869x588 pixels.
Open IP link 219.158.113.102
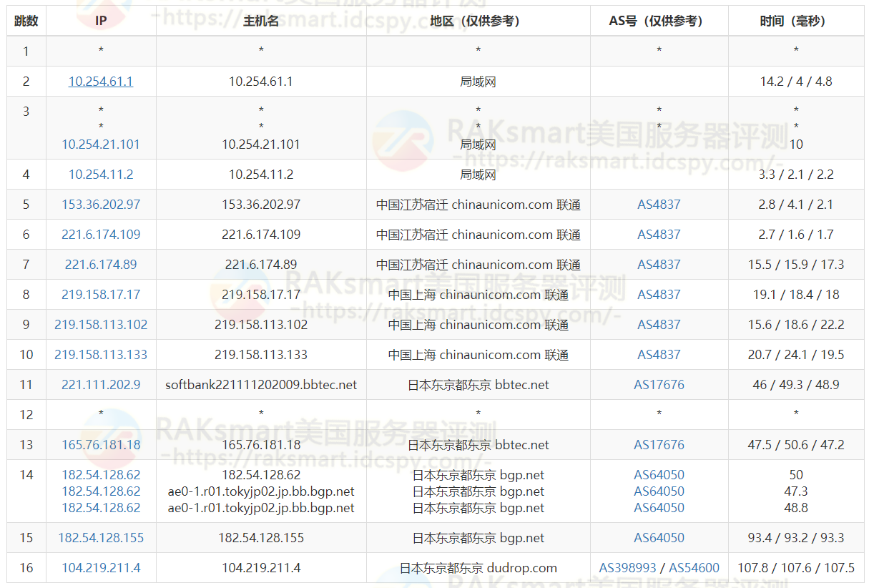101,325
